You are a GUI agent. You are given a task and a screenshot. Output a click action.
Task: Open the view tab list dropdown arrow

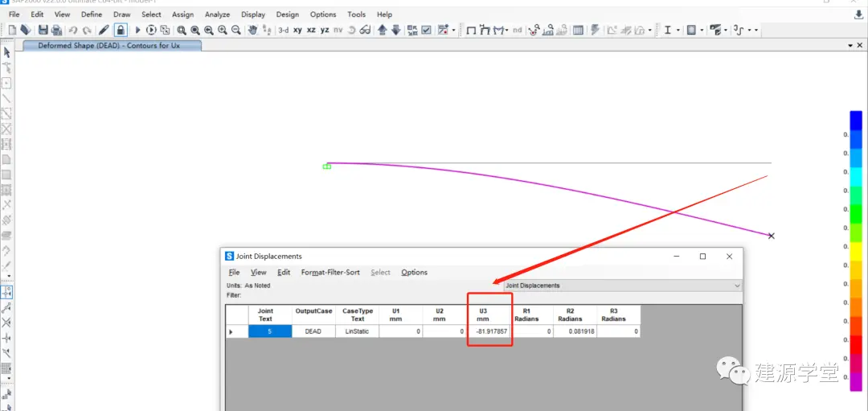click(851, 45)
